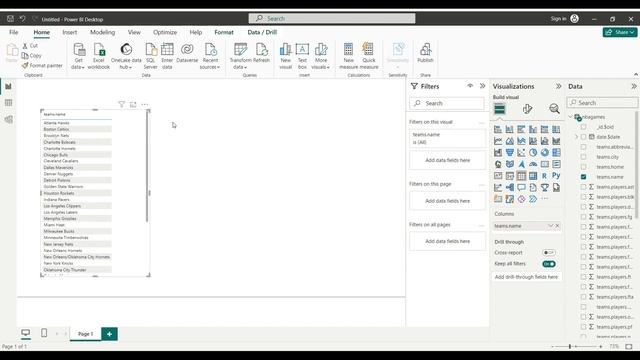The height and width of the screenshot is (360, 640).
Task: Choose the R script visual icon
Action: click(x=544, y=176)
